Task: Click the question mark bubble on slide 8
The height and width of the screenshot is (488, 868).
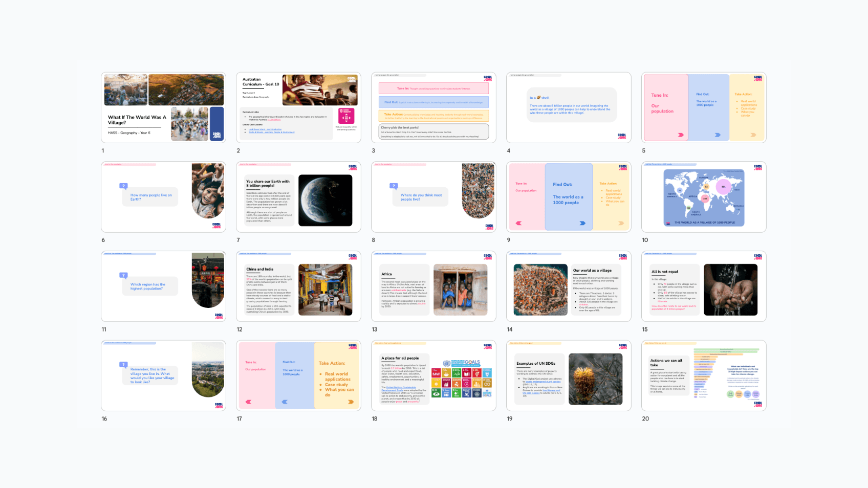Action: click(x=394, y=186)
